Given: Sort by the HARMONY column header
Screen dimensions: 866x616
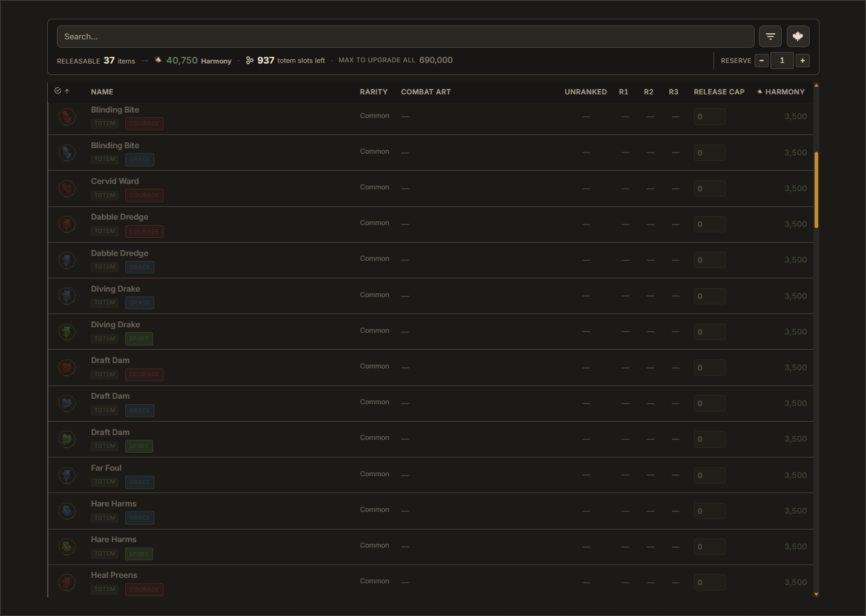Looking at the screenshot, I should pos(781,92).
